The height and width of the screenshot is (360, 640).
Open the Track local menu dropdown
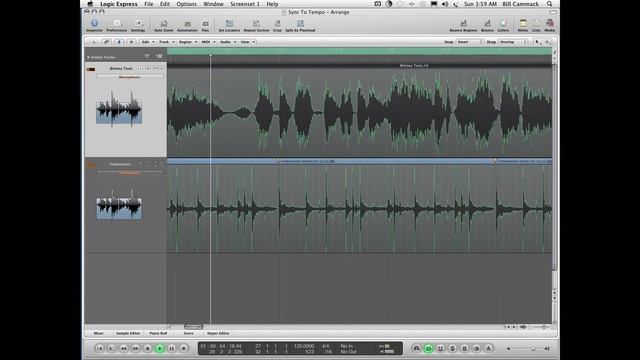(167, 42)
